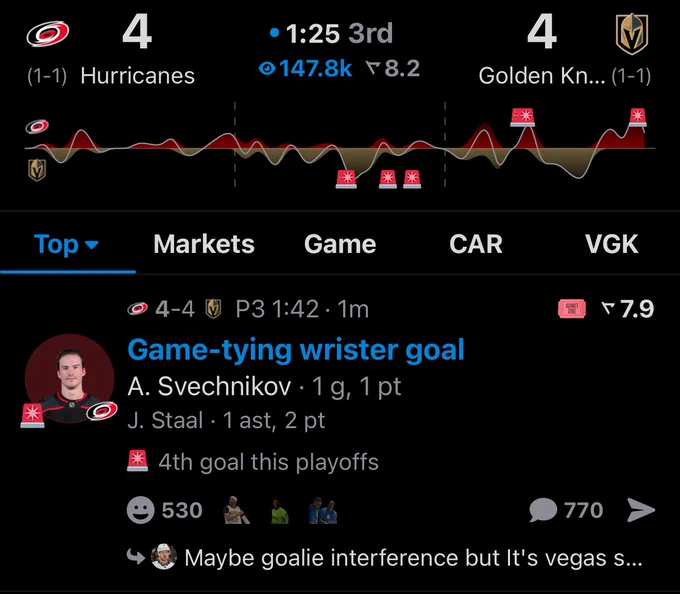Select the latest goal siren marker on chart
Screen dimensions: 680x594
point(638,117)
